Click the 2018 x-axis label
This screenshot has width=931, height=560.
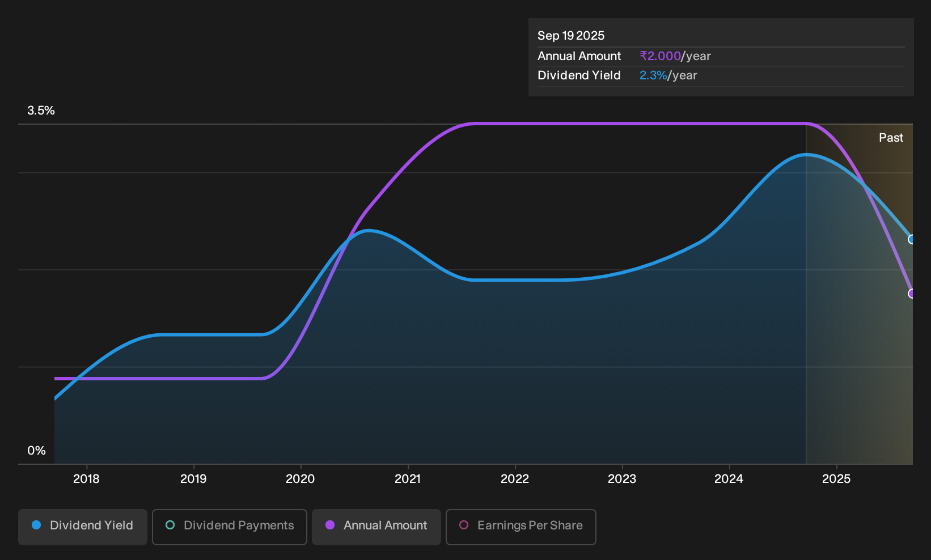click(86, 479)
